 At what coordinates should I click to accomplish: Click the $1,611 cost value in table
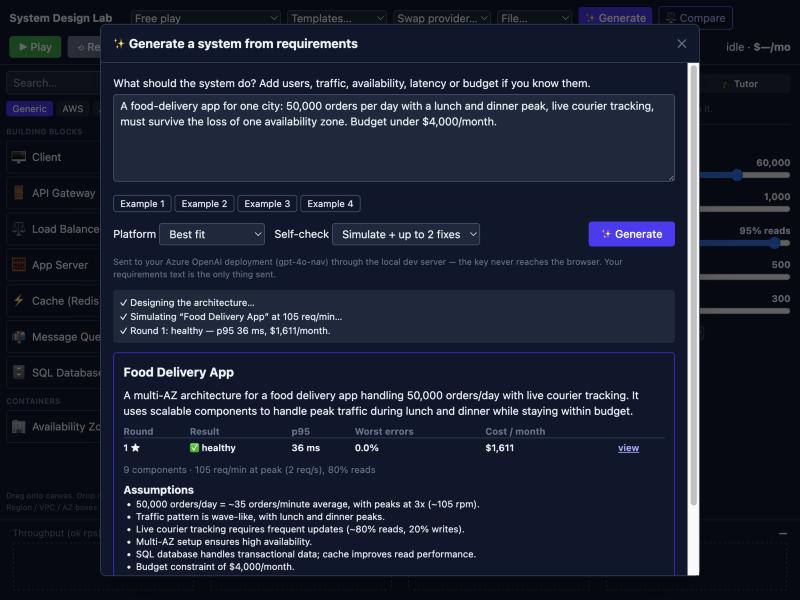[499, 448]
